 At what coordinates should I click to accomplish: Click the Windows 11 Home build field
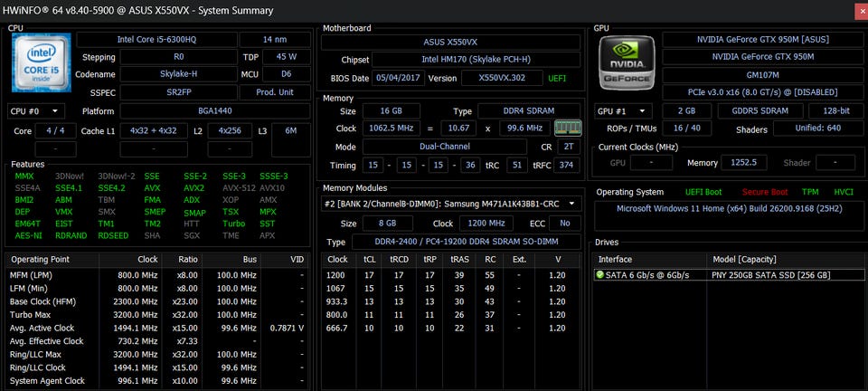click(x=729, y=216)
